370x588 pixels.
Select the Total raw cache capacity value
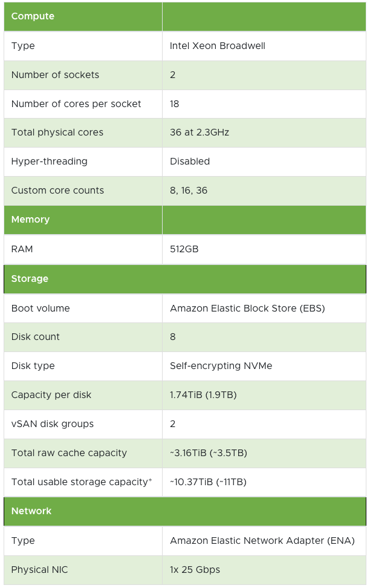[x=209, y=453]
